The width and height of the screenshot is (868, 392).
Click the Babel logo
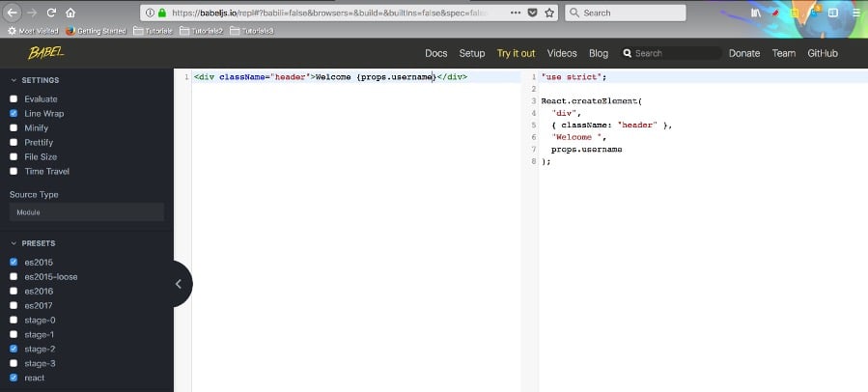(x=45, y=53)
